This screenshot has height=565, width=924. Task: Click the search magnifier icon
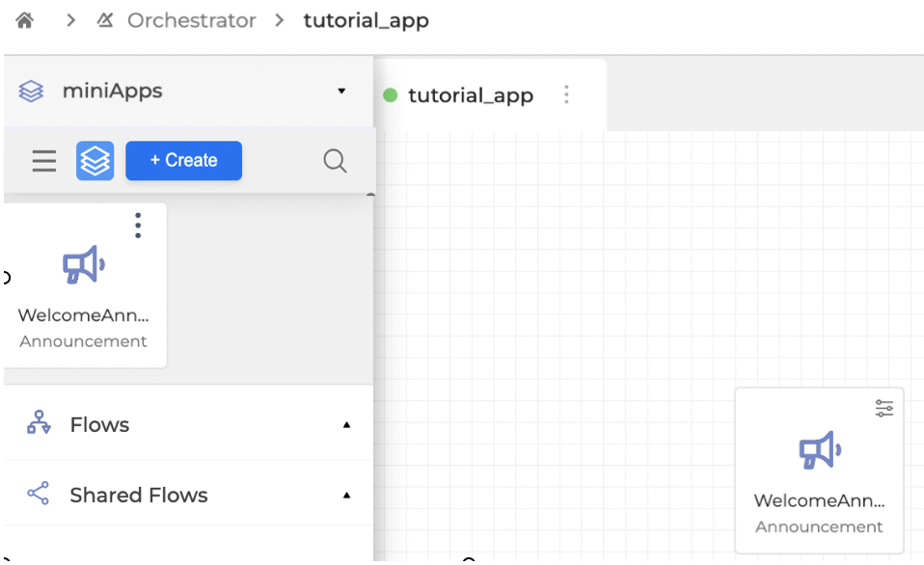click(335, 161)
